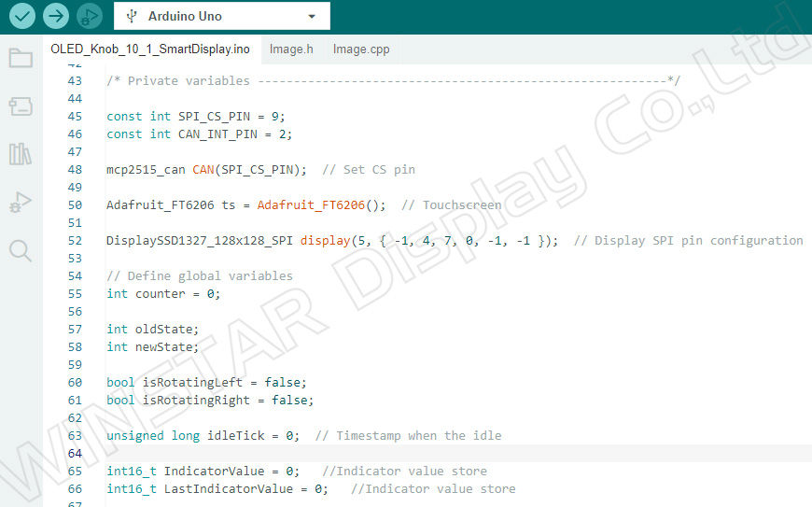Switch to the Image.h tab
The height and width of the screenshot is (507, 812).
[291, 49]
